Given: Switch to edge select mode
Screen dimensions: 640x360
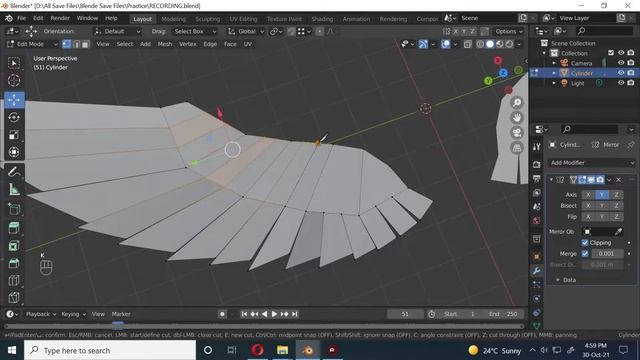Looking at the screenshot, I should (76, 44).
